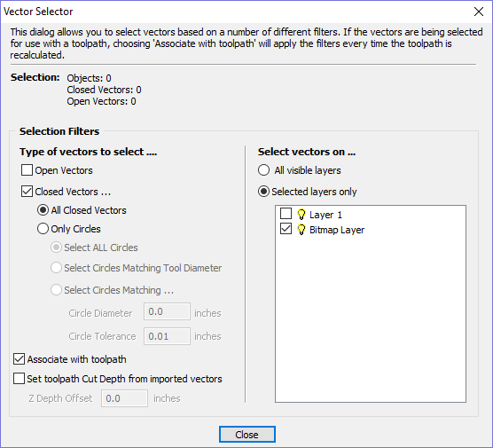The image size is (493, 448).
Task: Select the Only Circles radio option
Action: [x=43, y=228]
